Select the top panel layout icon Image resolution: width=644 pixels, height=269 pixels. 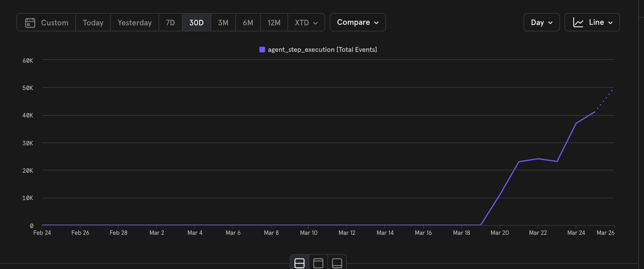point(318,263)
